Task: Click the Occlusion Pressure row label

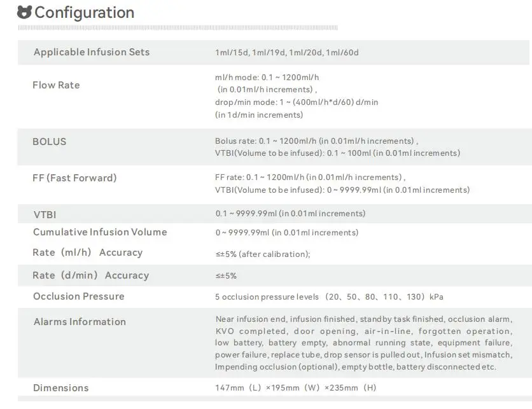Action: pos(79,296)
